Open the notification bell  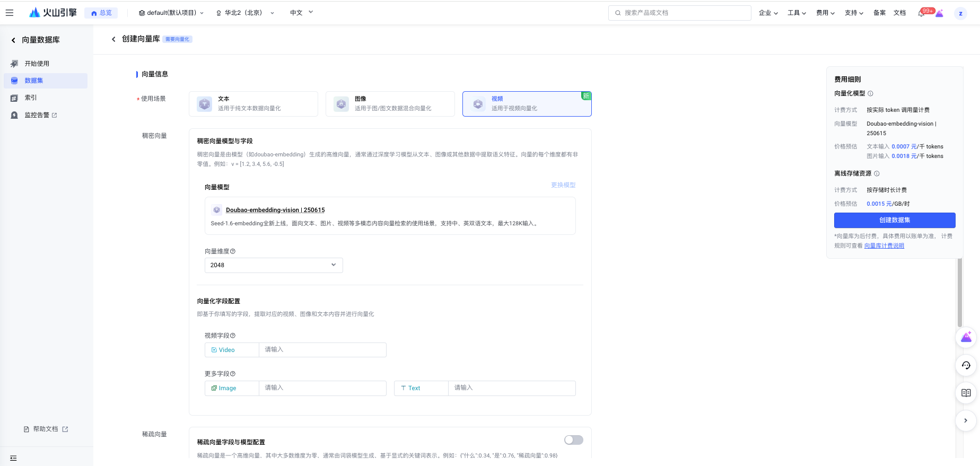click(x=921, y=13)
